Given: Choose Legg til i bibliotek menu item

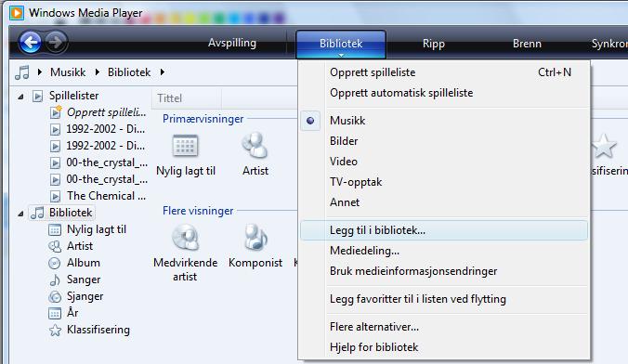Looking at the screenshot, I should 444,230.
